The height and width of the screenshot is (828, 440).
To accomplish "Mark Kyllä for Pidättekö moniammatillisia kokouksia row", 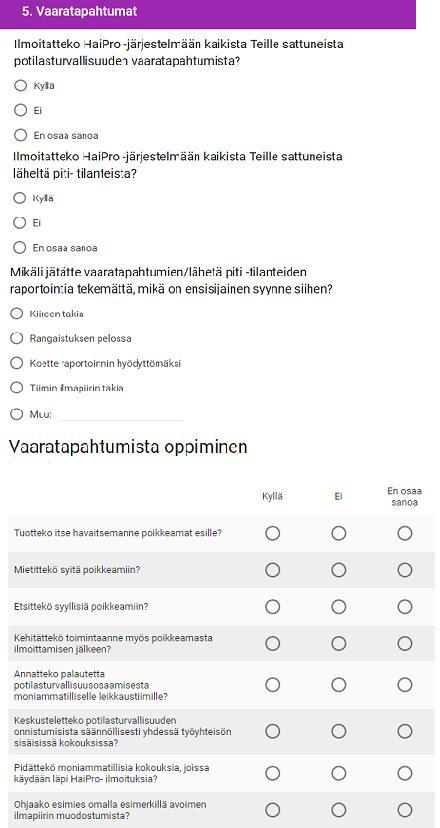I will coord(273,773).
